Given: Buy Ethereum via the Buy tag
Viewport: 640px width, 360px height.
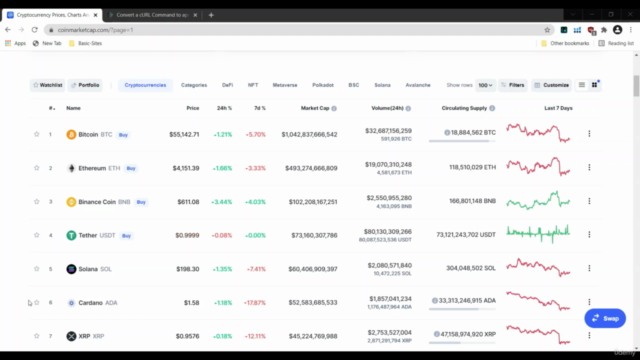Looking at the screenshot, I should [x=131, y=168].
